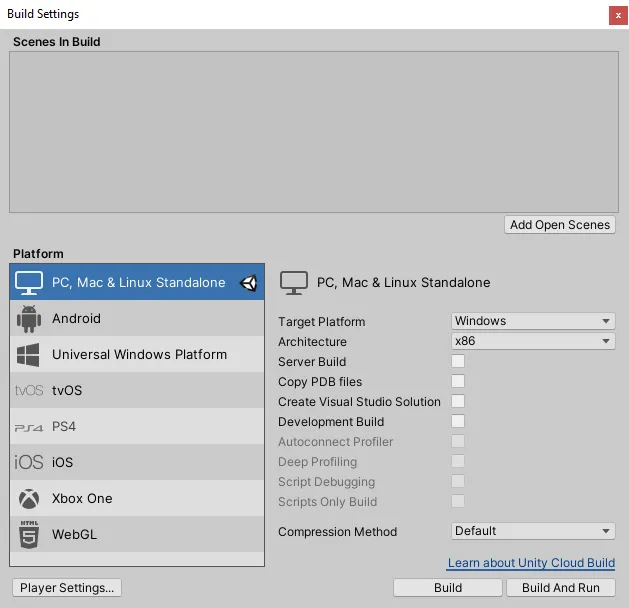Click the Script Debugging checkbox
The image size is (629, 608).
(458, 481)
